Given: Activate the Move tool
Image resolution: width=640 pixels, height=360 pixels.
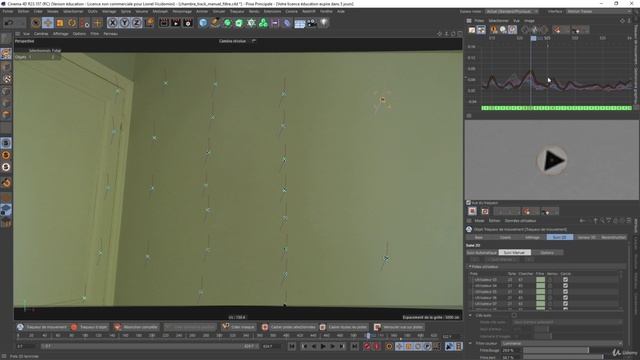Looking at the screenshot, I should [48, 23].
